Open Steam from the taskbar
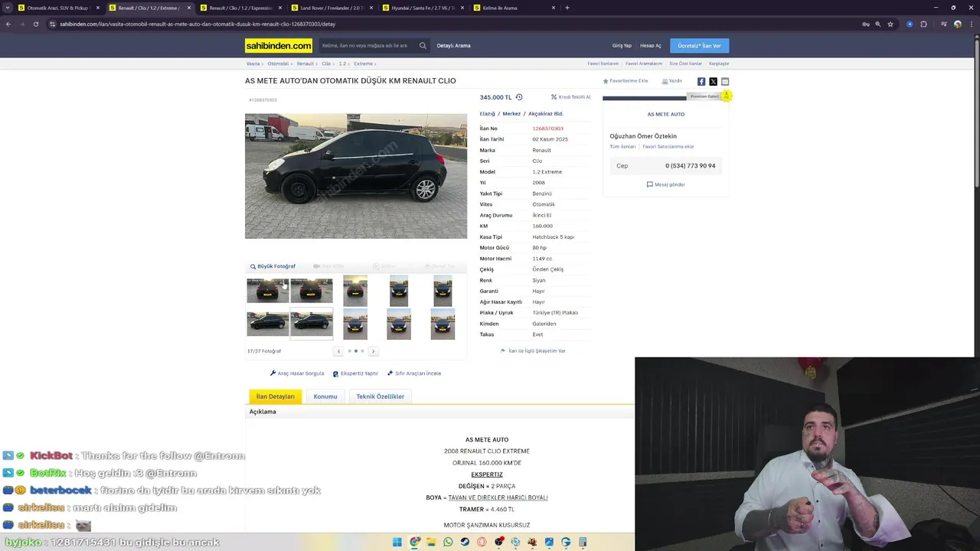 tap(465, 542)
